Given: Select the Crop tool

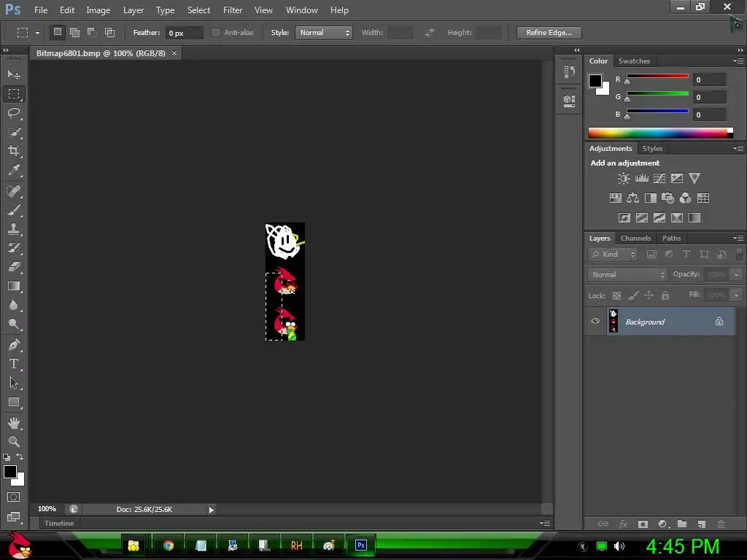Looking at the screenshot, I should coord(14,151).
